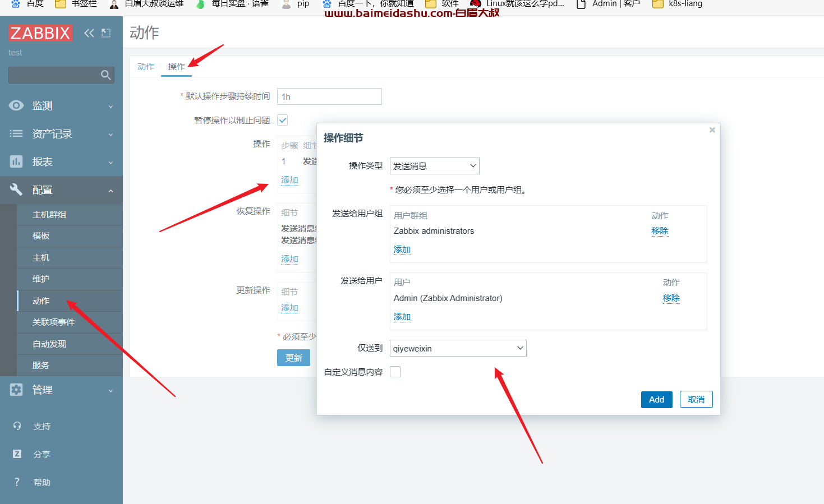Select Admin (Zabbix Administrator) row text
This screenshot has height=504, width=824.
tap(448, 298)
